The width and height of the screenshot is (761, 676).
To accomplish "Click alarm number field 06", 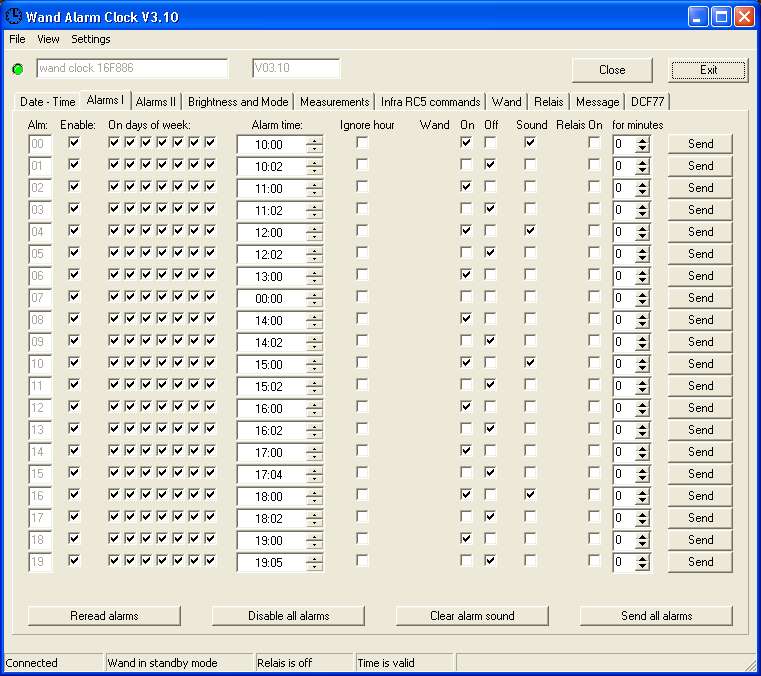I will point(40,276).
